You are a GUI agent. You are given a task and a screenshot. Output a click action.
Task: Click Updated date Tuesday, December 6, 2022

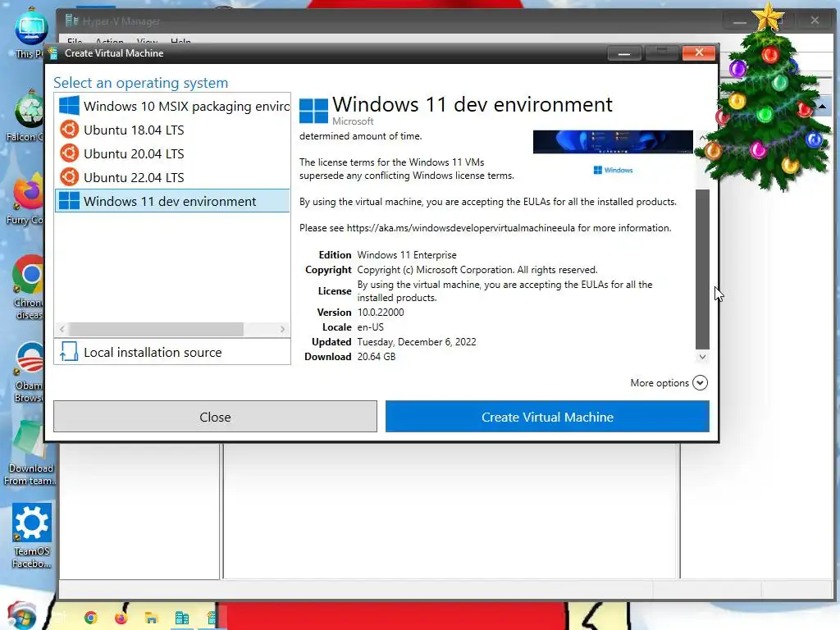pyautogui.click(x=417, y=342)
